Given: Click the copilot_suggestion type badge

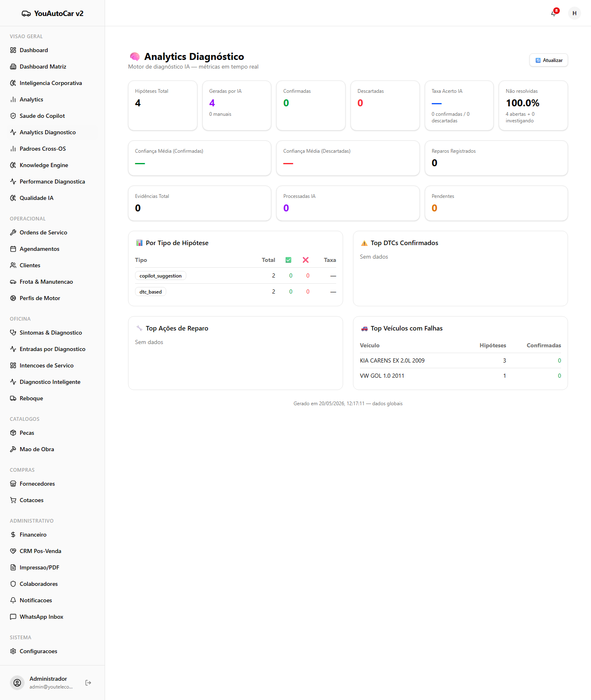Looking at the screenshot, I should pos(160,275).
